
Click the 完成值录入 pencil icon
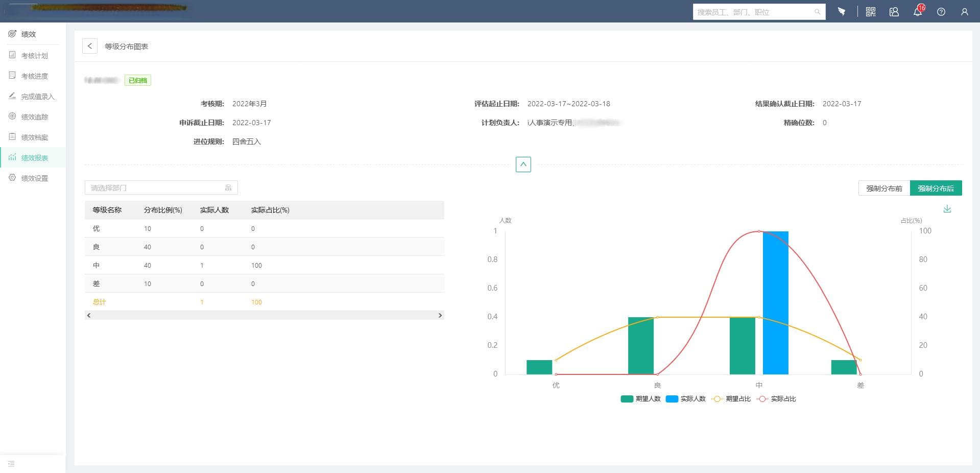point(12,96)
